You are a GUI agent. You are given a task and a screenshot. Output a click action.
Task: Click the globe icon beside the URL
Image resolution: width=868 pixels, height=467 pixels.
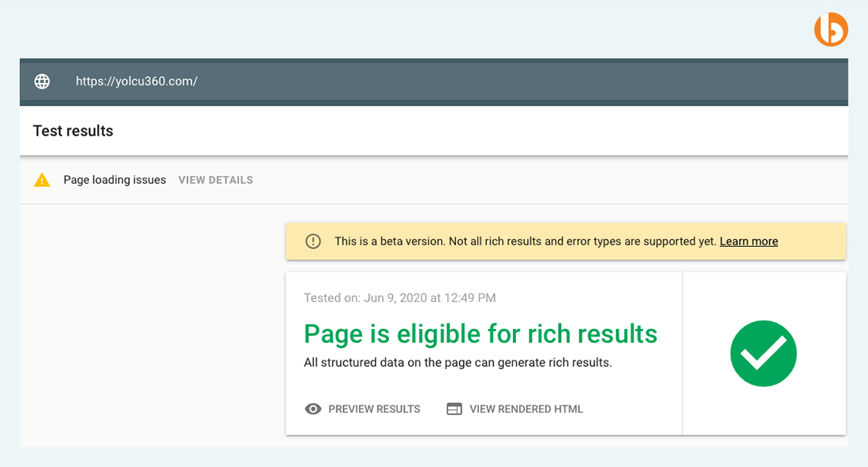pyautogui.click(x=42, y=81)
